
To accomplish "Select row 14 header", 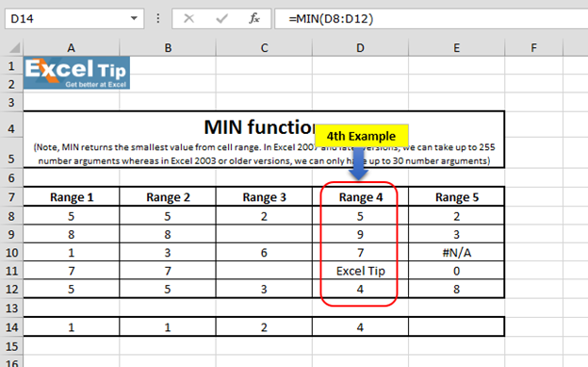I will (x=11, y=327).
